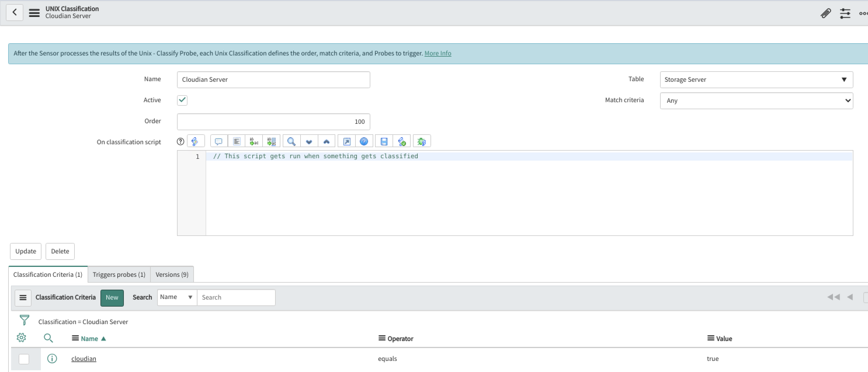The width and height of the screenshot is (868, 372).
Task: Click the blue floppy disk save icon
Action: (x=384, y=142)
